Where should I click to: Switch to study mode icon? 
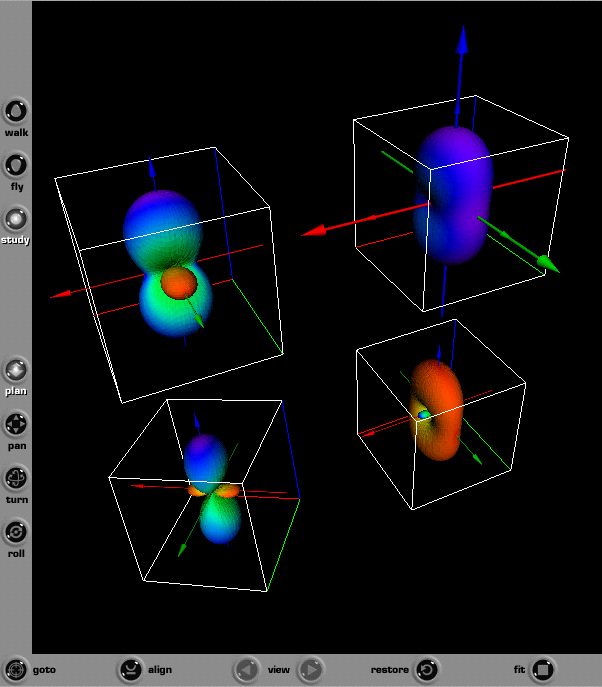[16, 219]
